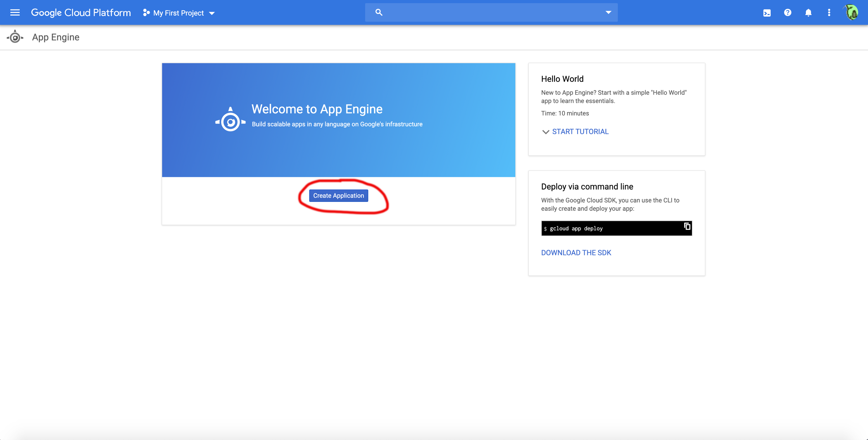The image size is (868, 440).
Task: Open the three-dot settings menu
Action: [x=829, y=13]
